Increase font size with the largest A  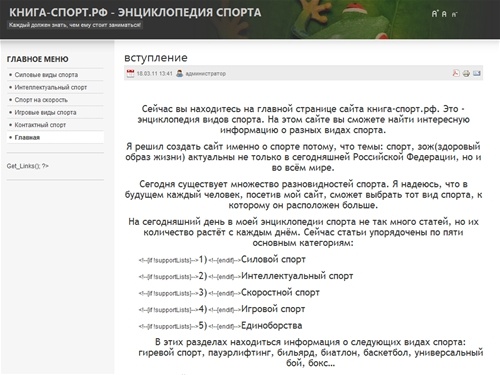pyautogui.click(x=434, y=14)
